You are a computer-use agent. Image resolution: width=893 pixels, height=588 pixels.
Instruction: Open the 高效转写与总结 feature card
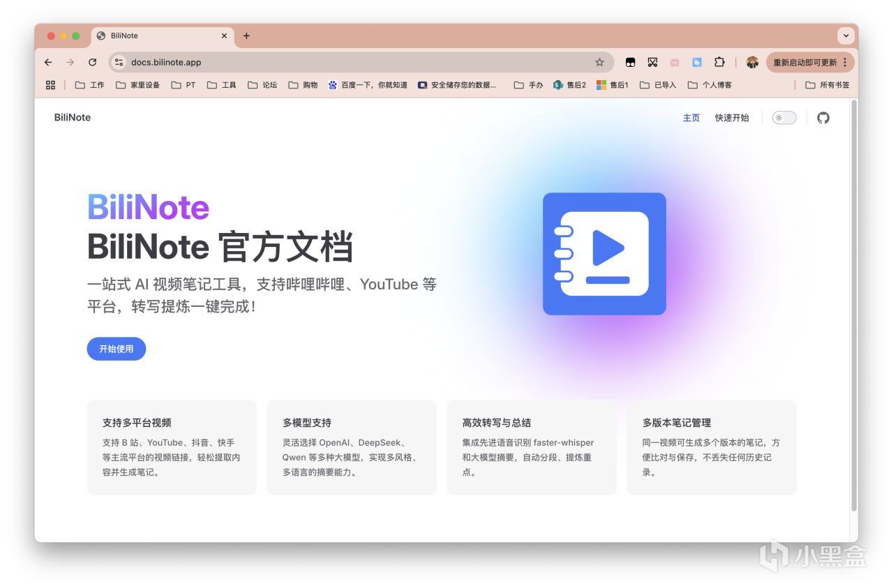[x=532, y=447]
